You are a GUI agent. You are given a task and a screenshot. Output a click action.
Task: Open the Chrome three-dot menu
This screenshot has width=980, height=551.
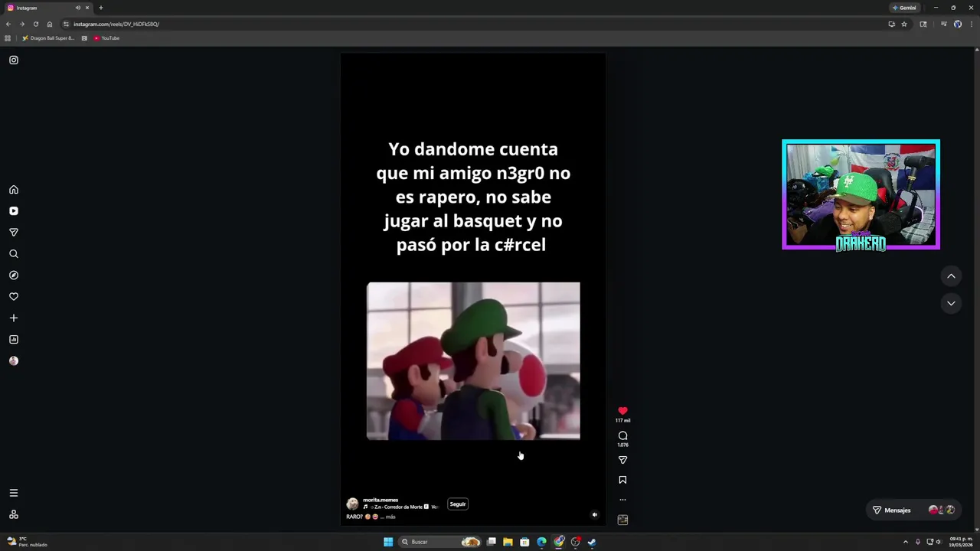coord(971,24)
